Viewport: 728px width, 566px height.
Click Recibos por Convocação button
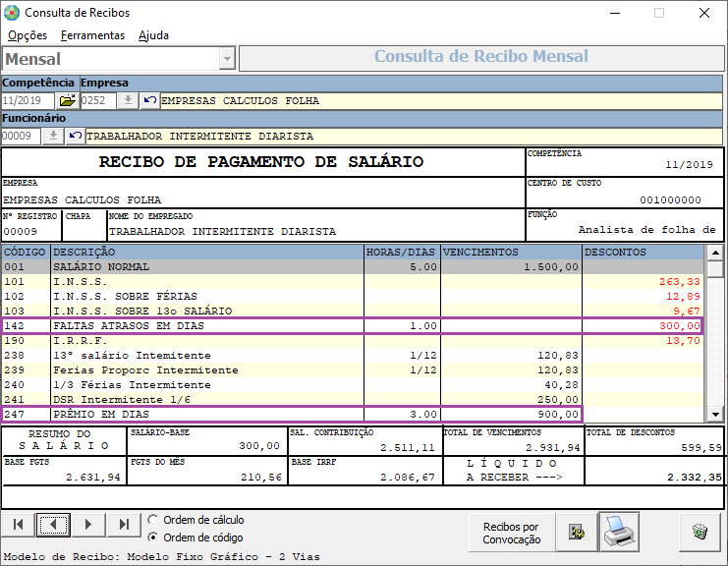pos(512,533)
